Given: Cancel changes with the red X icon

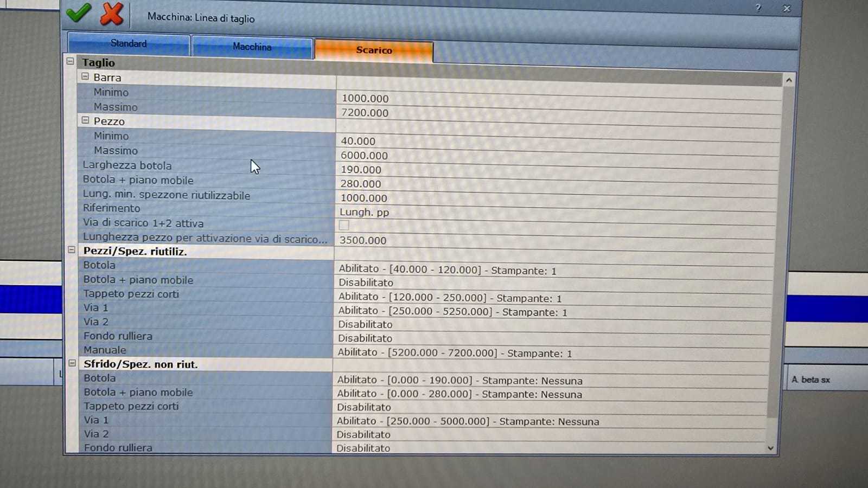Looking at the screenshot, I should (111, 14).
